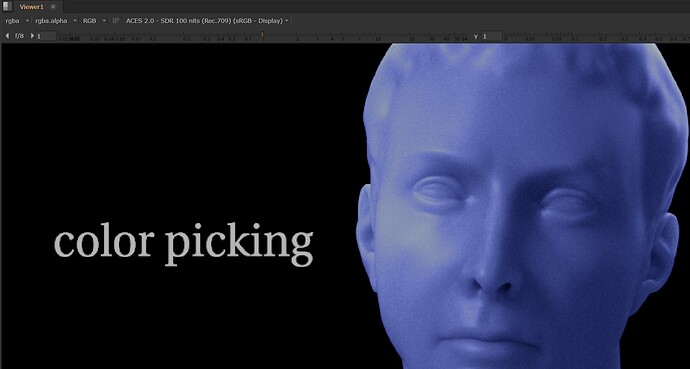Toggle the Y gamma button

point(476,37)
